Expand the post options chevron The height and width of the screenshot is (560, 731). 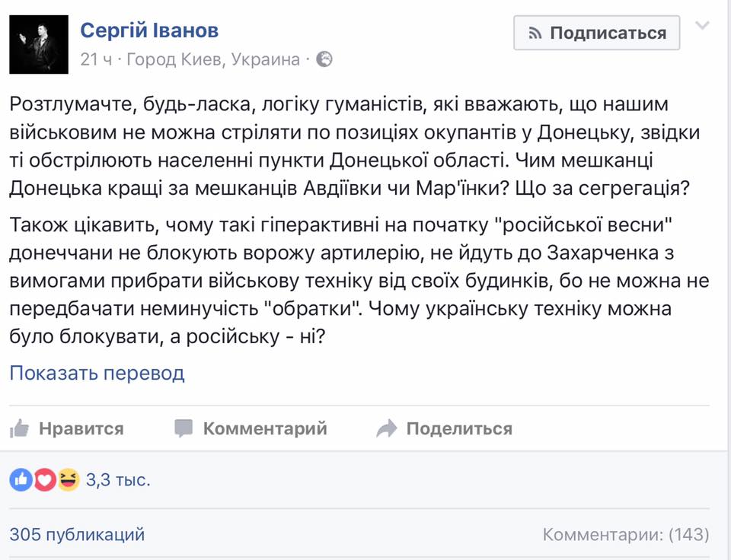tap(702, 25)
